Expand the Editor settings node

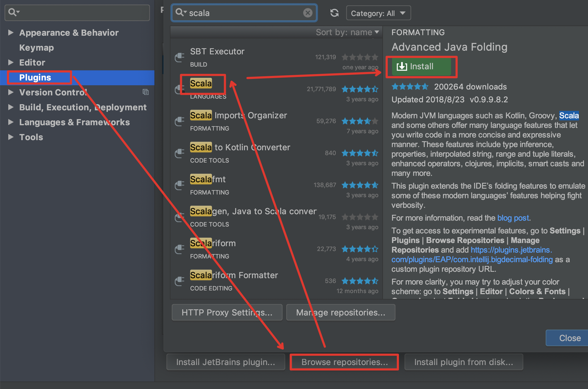(11, 62)
